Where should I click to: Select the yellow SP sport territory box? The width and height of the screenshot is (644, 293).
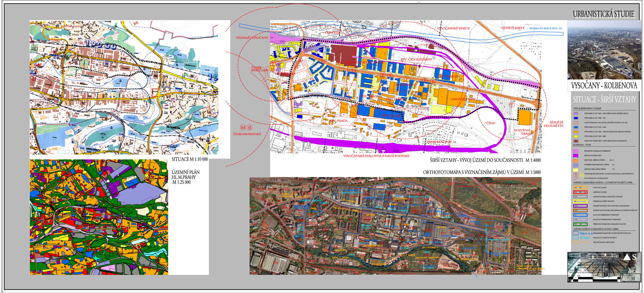coord(580,201)
